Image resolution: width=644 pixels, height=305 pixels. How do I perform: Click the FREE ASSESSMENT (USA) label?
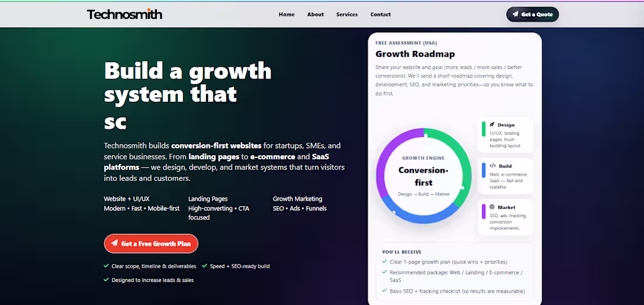(406, 43)
